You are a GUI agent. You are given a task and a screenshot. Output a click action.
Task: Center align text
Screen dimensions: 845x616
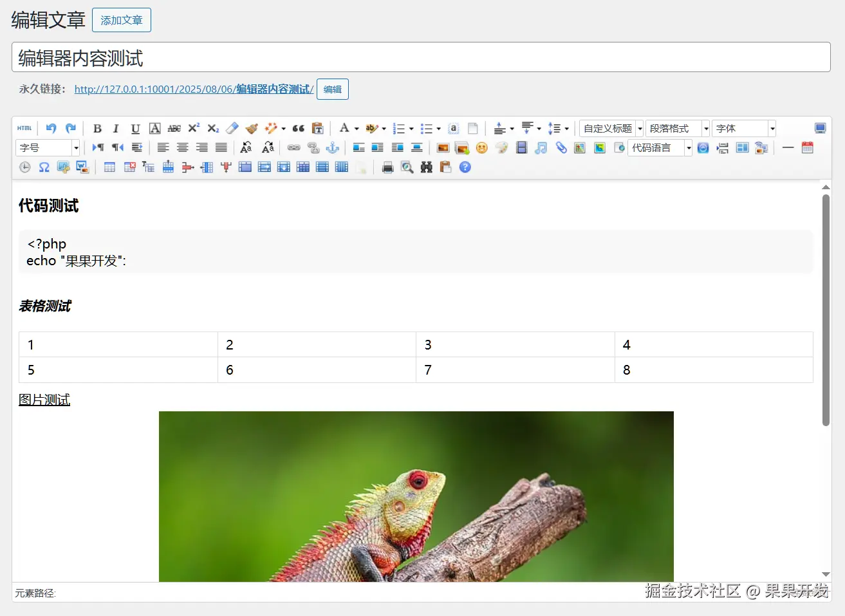coord(183,148)
